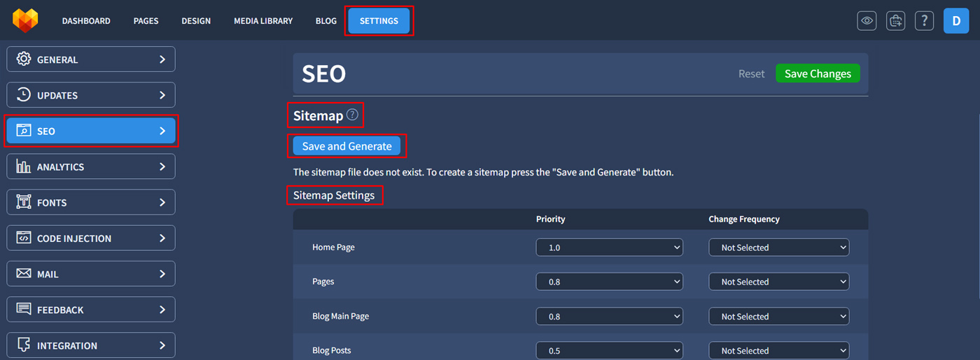The height and width of the screenshot is (360, 980).
Task: Click the Sitemap help tooltip icon
Action: pos(352,115)
